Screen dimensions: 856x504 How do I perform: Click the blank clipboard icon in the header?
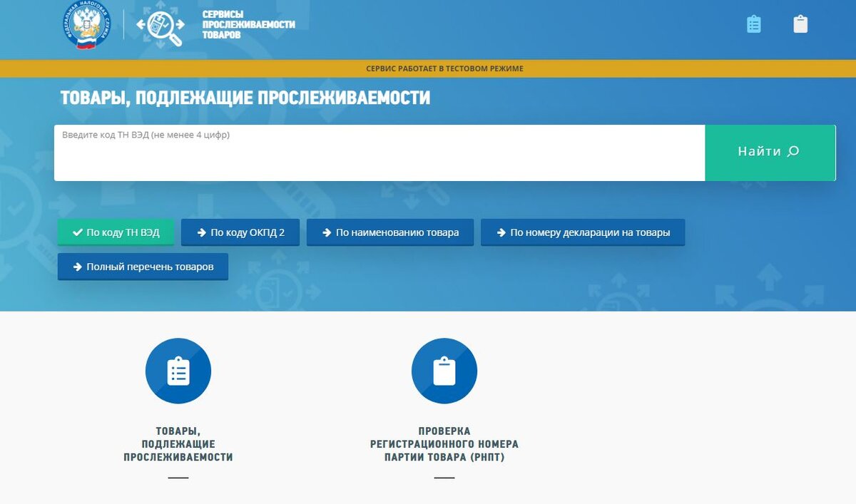[800, 24]
